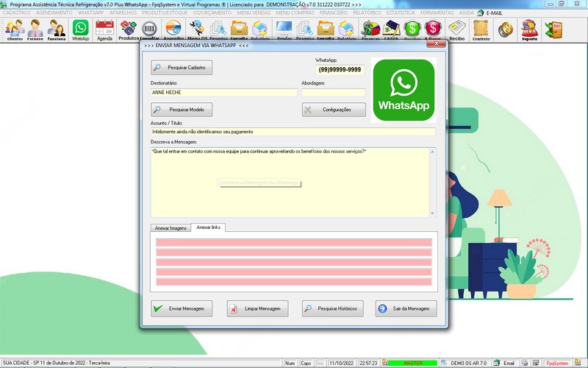The height and width of the screenshot is (368, 588).
Task: Open the CAIXA cash book icon
Action: pyautogui.click(x=391, y=29)
